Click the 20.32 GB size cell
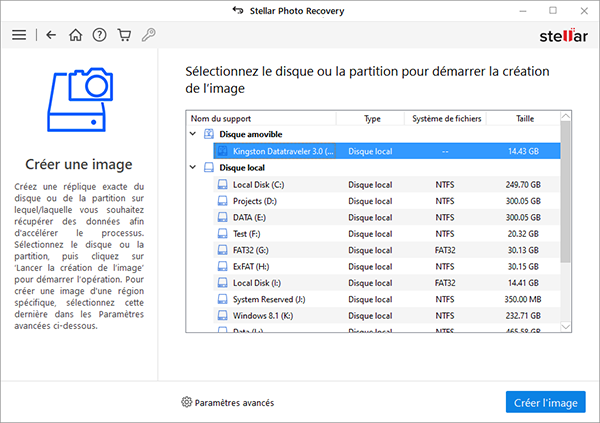The image size is (600, 423). coord(523,234)
